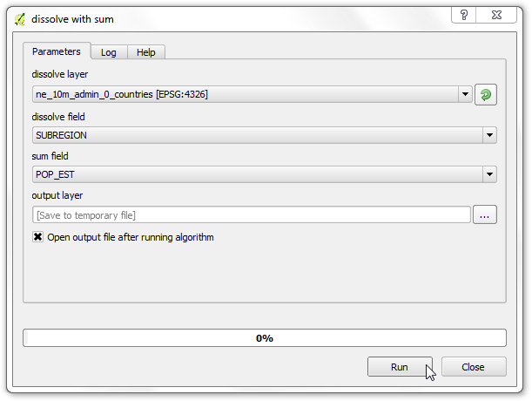This screenshot has width=532, height=401.
Task: Click the QGIS logo in title bar
Action: 20,19
